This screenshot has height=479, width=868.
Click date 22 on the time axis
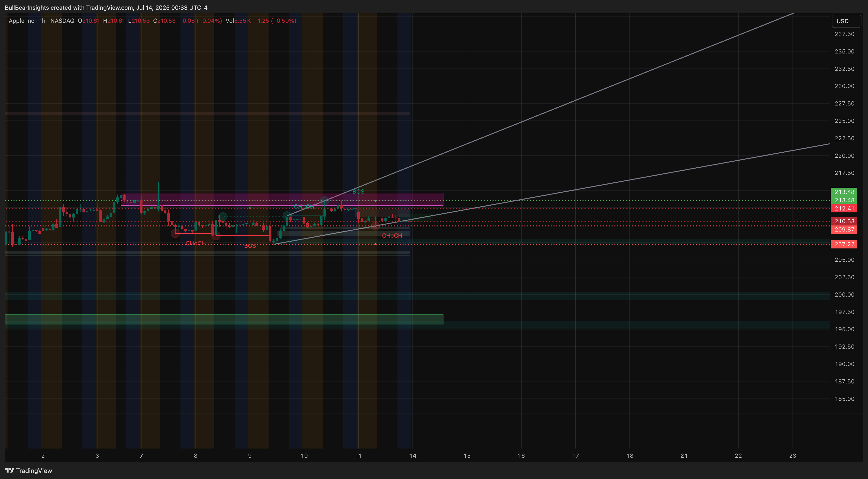point(738,456)
